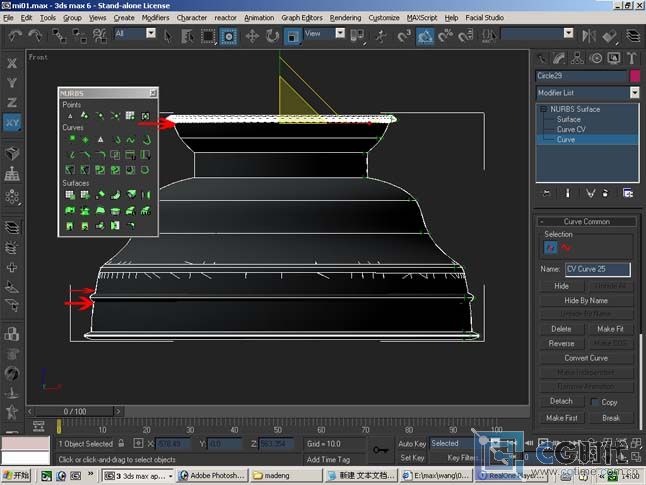Restrict to Y axis constraint

[x=12, y=83]
